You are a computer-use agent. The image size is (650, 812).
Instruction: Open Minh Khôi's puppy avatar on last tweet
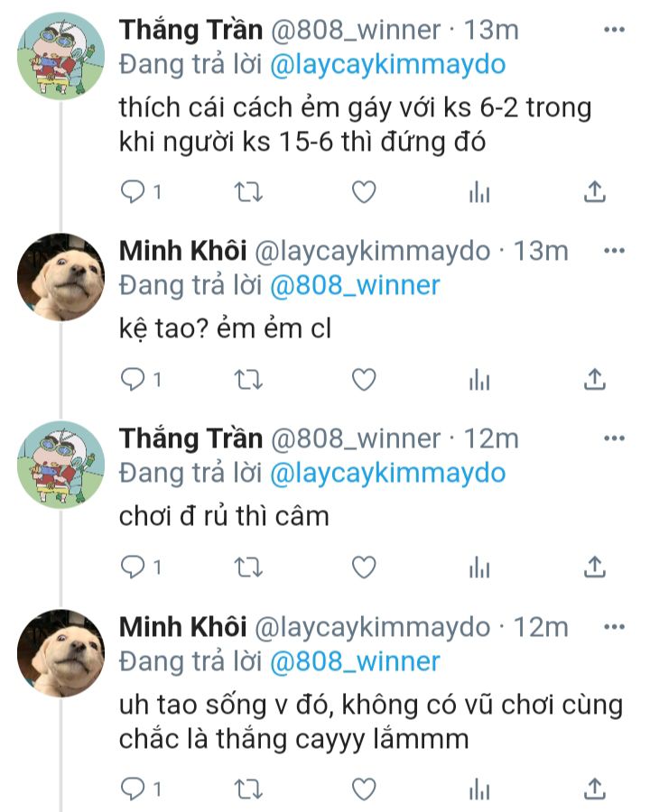pyautogui.click(x=61, y=652)
